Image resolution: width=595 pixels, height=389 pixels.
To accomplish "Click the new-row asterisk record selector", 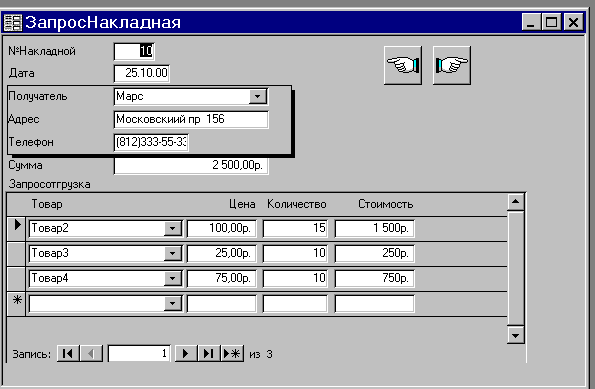I will [x=16, y=304].
